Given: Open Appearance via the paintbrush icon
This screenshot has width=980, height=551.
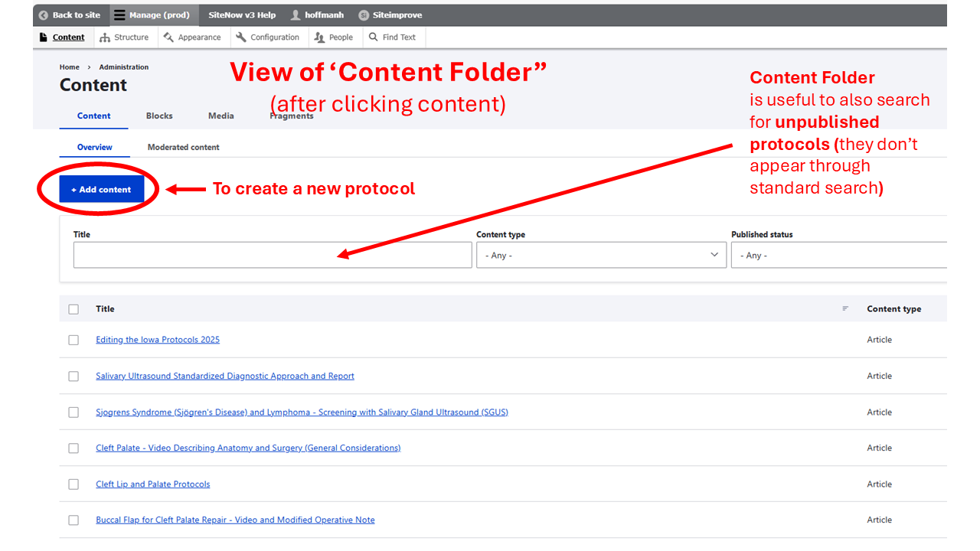Looking at the screenshot, I should (x=170, y=37).
